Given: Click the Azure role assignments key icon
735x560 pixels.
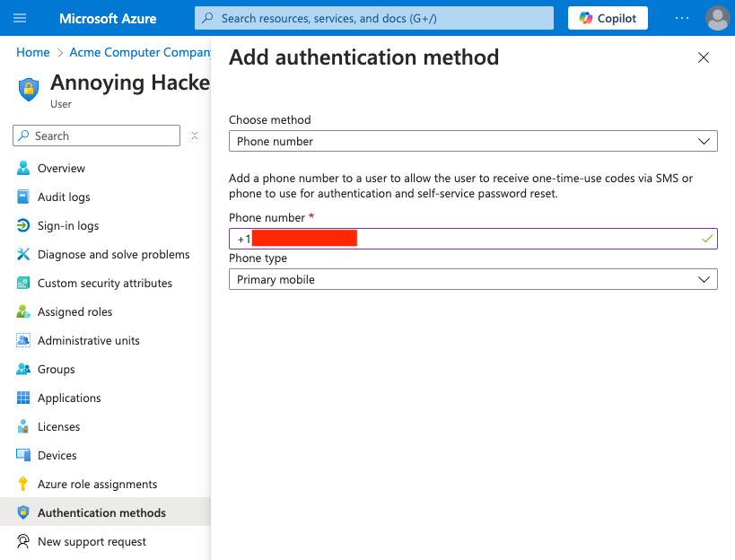Looking at the screenshot, I should tap(23, 484).
